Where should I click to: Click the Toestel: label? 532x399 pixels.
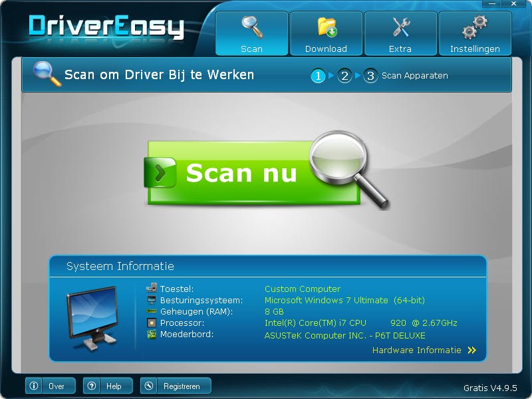click(x=177, y=289)
